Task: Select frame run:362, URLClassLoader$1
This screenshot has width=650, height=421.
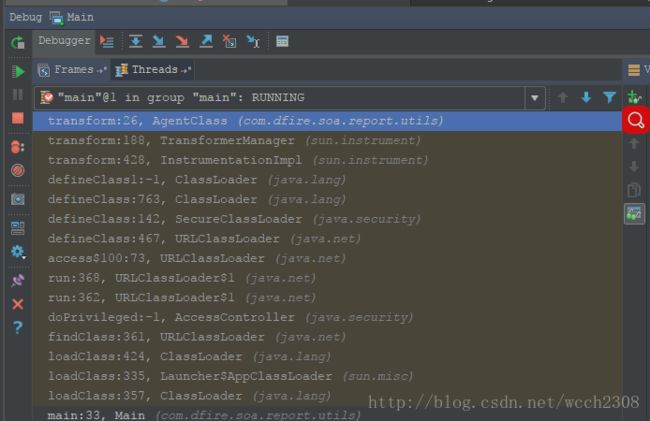Action: click(x=327, y=298)
